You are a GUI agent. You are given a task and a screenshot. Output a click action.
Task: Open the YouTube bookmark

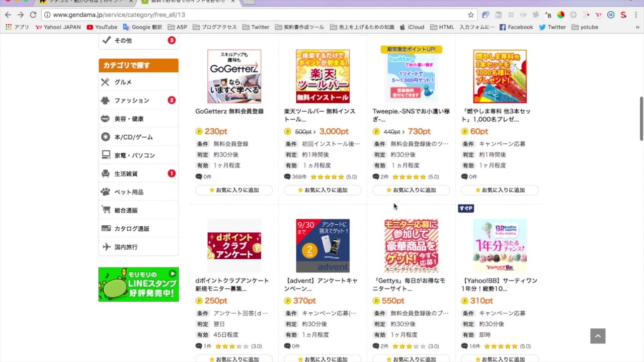102,27
